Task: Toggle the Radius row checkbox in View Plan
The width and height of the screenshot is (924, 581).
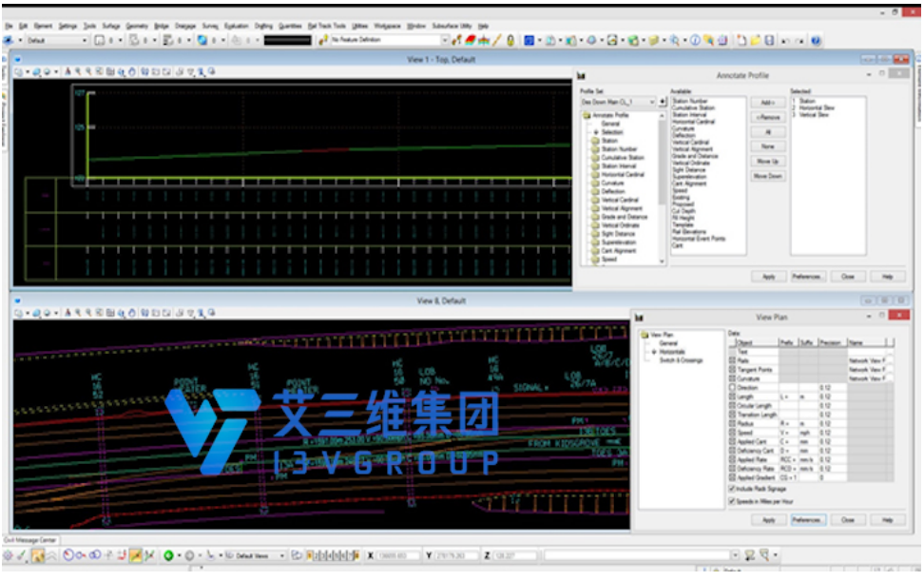Action: (x=733, y=424)
